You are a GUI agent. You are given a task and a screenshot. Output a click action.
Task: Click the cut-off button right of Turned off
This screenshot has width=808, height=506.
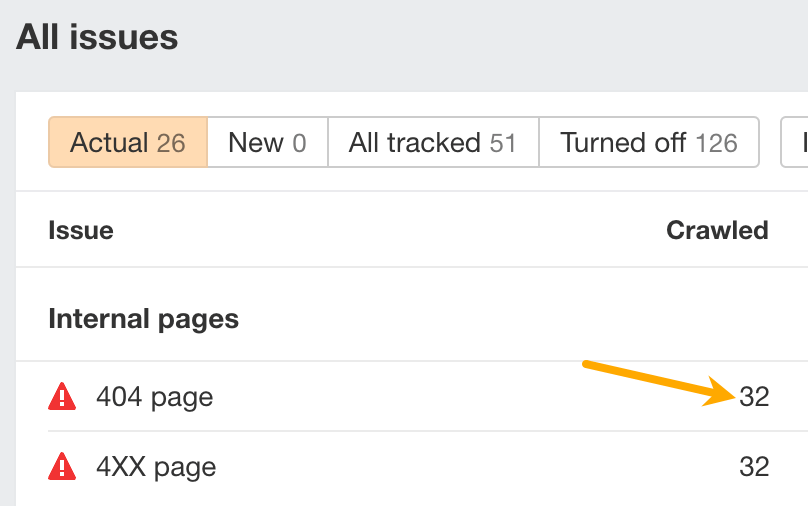click(793, 142)
